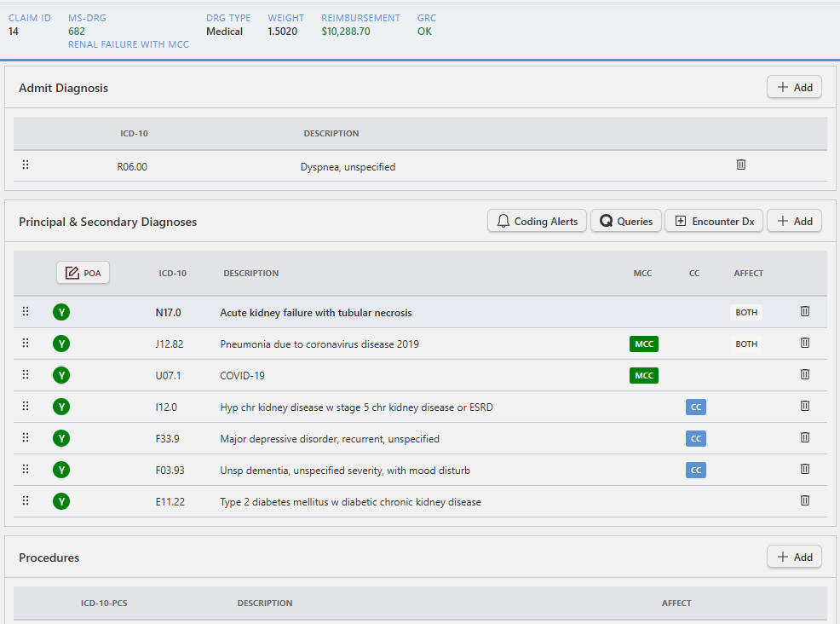This screenshot has height=624, width=840.
Task: Open Queries using the Q search icon
Action: (x=607, y=221)
